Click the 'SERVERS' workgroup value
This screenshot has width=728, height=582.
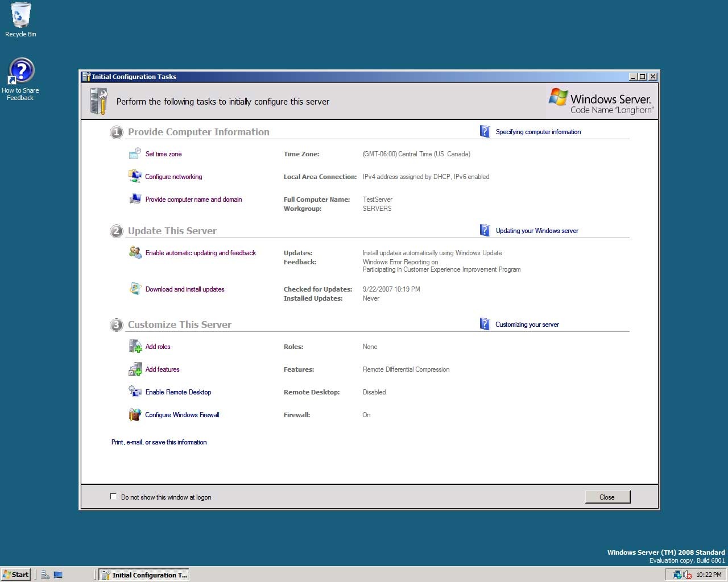point(377,209)
